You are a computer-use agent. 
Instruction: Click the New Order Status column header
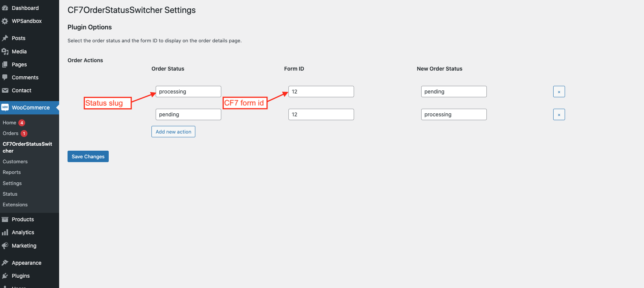(x=440, y=69)
